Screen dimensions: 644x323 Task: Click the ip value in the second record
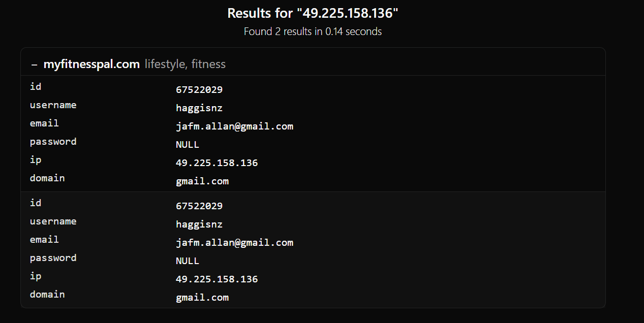(x=217, y=279)
